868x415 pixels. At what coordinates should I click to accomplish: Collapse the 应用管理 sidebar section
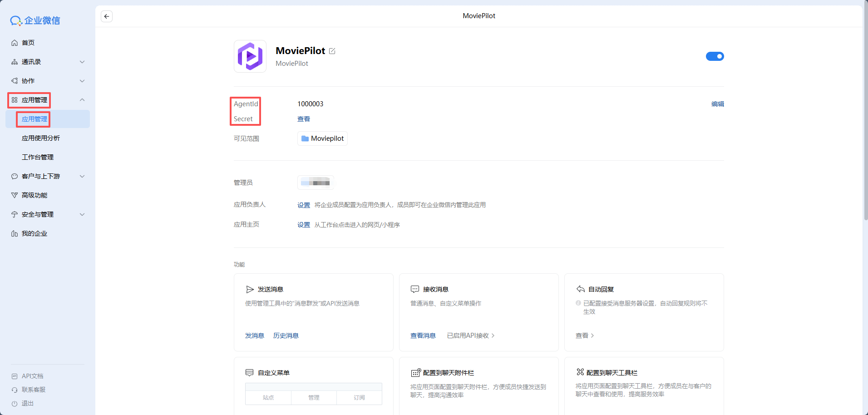82,100
